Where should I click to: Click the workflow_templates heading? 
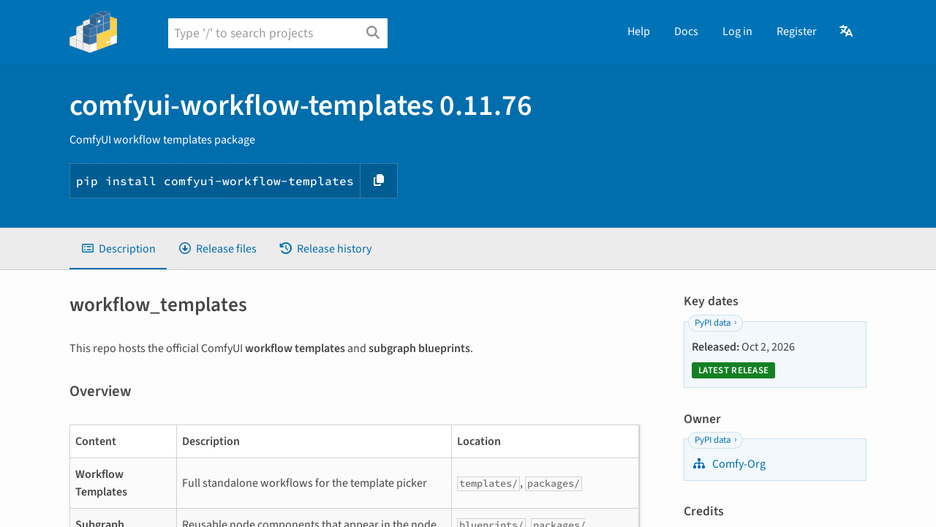tap(158, 304)
